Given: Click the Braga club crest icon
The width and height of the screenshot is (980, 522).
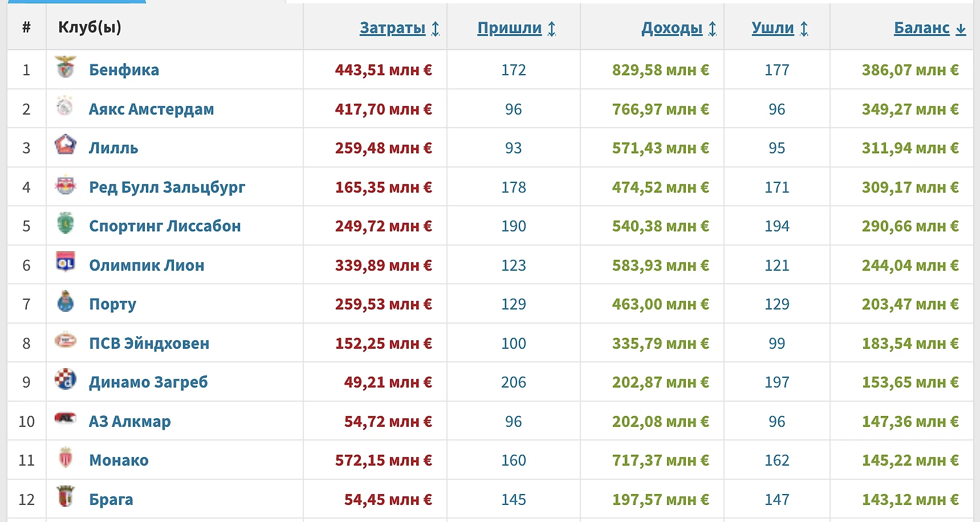Looking at the screenshot, I should pyautogui.click(x=66, y=496).
